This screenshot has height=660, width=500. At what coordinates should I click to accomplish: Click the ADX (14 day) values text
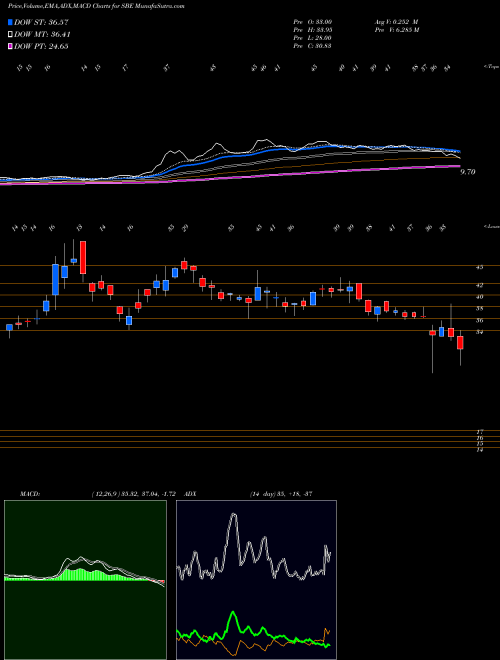pos(282,493)
